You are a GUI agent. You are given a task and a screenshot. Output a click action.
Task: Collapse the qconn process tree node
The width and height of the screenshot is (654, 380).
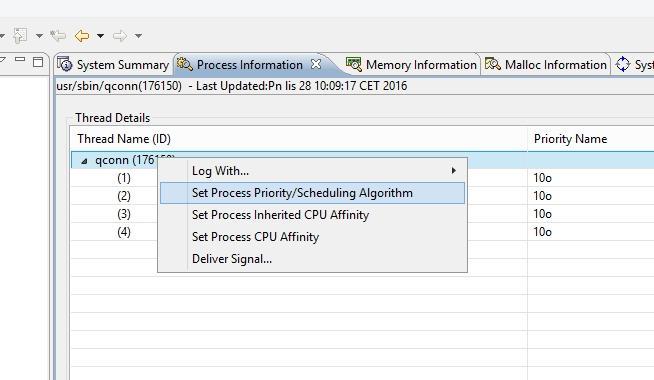tap(84, 161)
